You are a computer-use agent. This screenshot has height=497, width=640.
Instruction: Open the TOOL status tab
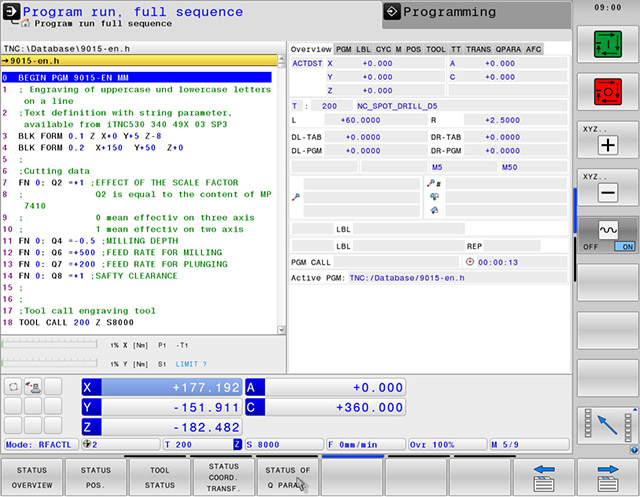[x=435, y=49]
